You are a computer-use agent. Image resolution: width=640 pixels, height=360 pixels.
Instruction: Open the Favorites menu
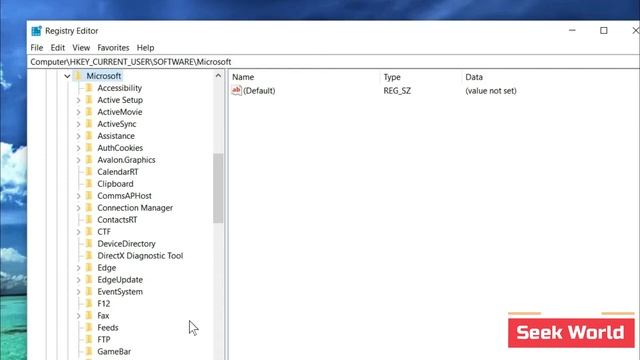pyautogui.click(x=113, y=48)
